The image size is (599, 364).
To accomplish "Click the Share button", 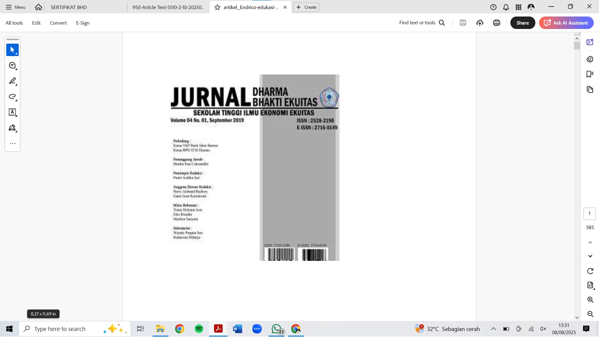I will (x=523, y=23).
